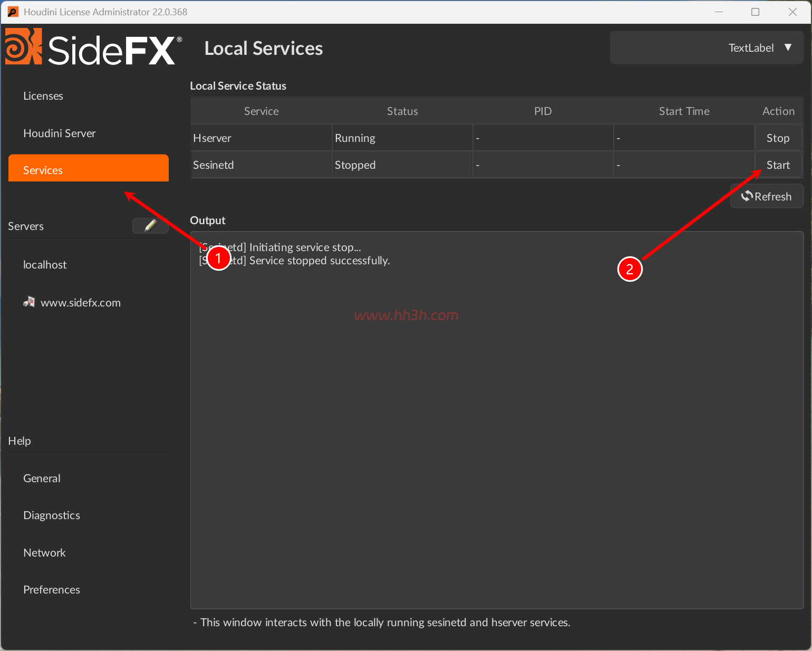Screen dimensions: 812x651
Task: Refresh the local service status
Action: [x=767, y=196]
